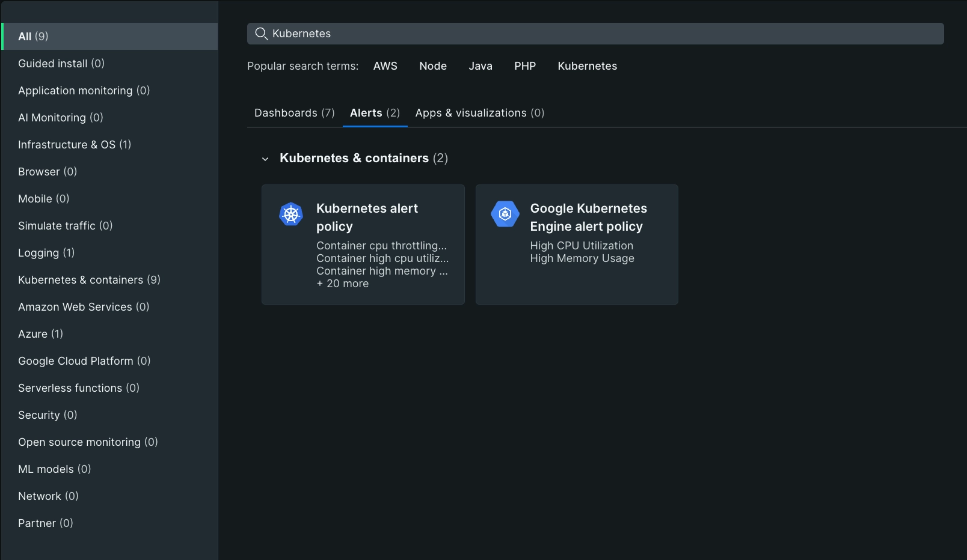Click the Google Kubernetes Engine logo icon
Viewport: 967px width, 560px height.
[x=505, y=214]
